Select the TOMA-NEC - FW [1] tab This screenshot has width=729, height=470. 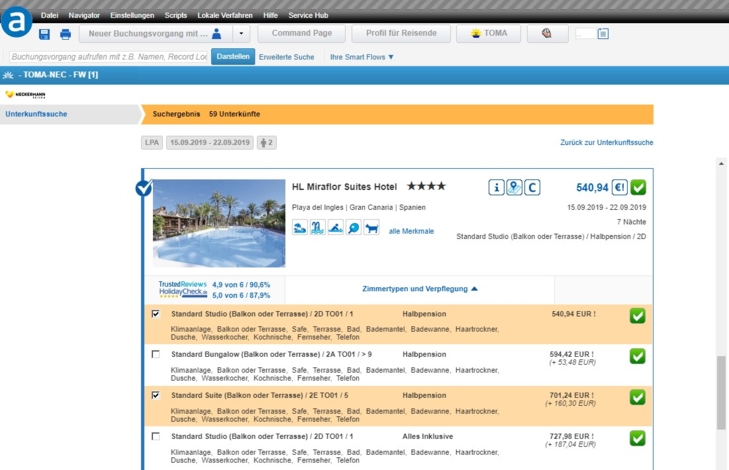(58, 75)
